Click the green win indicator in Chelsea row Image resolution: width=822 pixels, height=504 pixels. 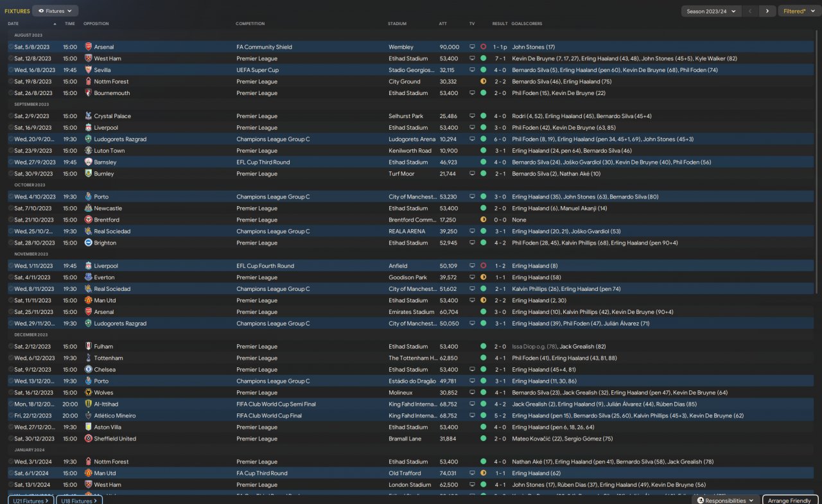483,370
